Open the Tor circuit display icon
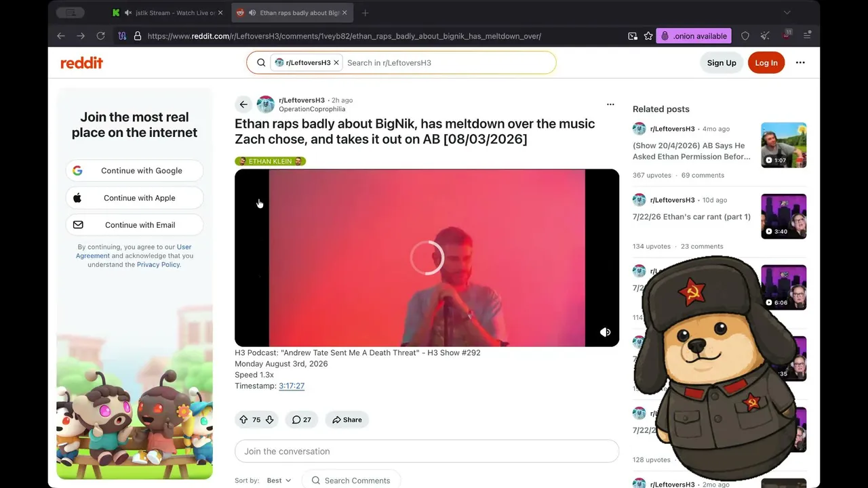This screenshot has height=488, width=868. (122, 36)
